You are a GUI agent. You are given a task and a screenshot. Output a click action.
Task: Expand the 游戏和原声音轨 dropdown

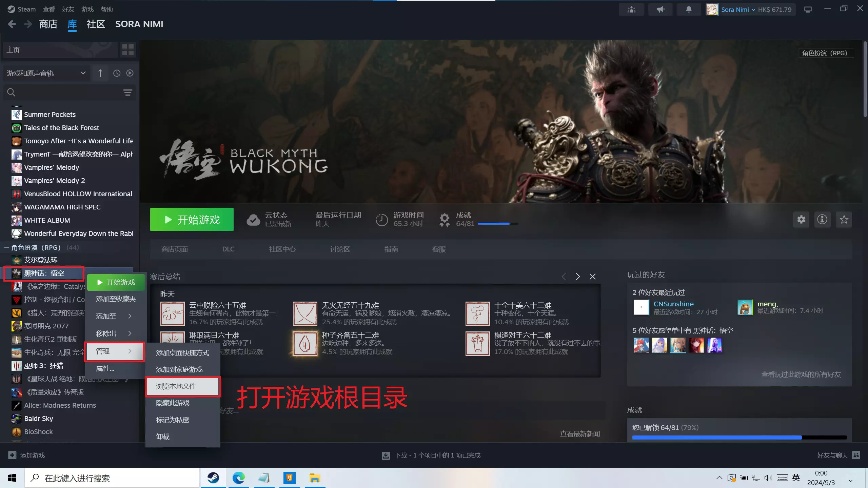[46, 73]
